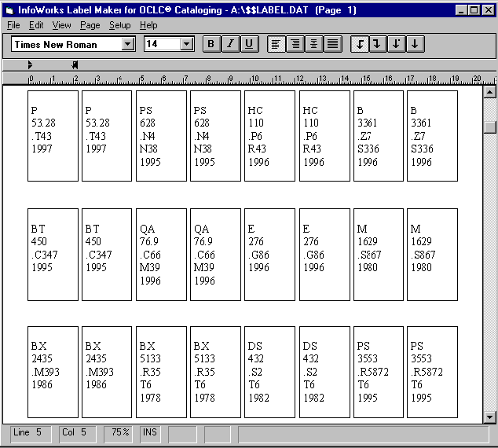Open the Setup menu

click(119, 25)
